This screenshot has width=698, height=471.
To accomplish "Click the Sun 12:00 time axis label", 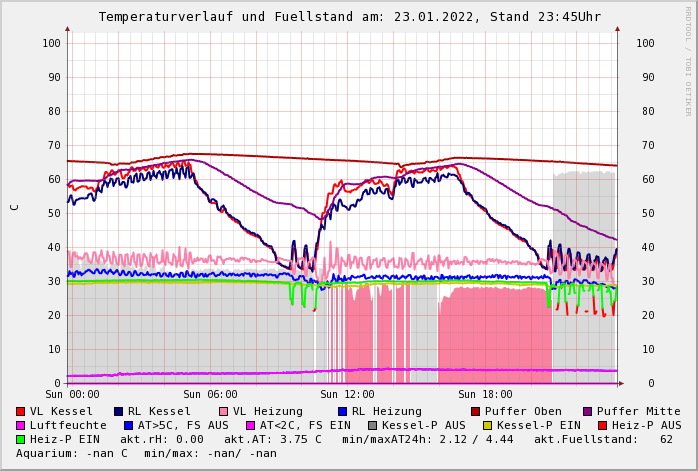I will click(x=347, y=395).
